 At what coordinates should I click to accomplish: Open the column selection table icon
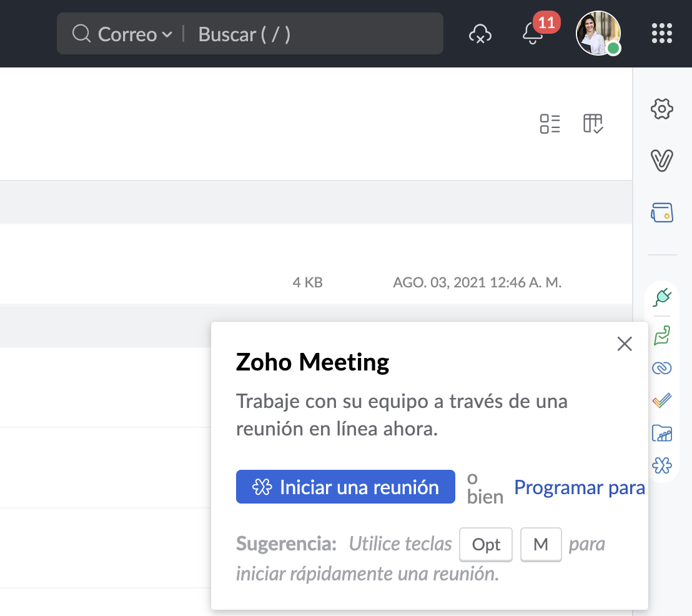coord(593,124)
